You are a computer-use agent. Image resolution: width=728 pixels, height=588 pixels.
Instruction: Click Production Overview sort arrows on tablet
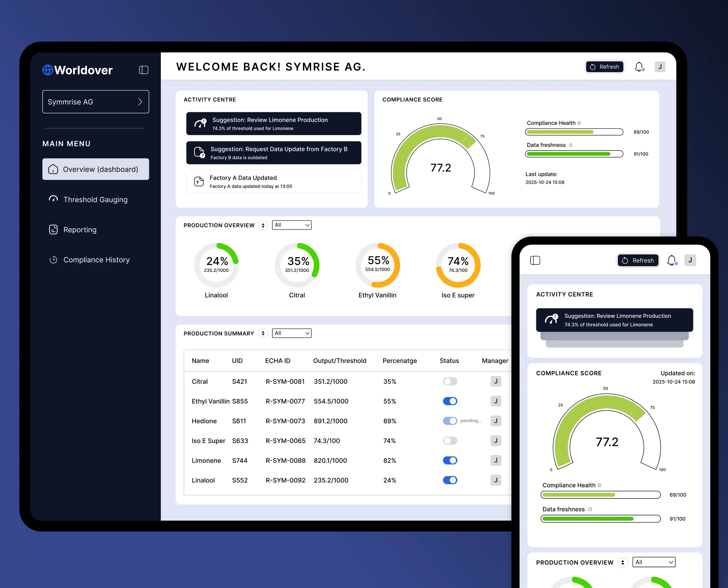tap(263, 226)
